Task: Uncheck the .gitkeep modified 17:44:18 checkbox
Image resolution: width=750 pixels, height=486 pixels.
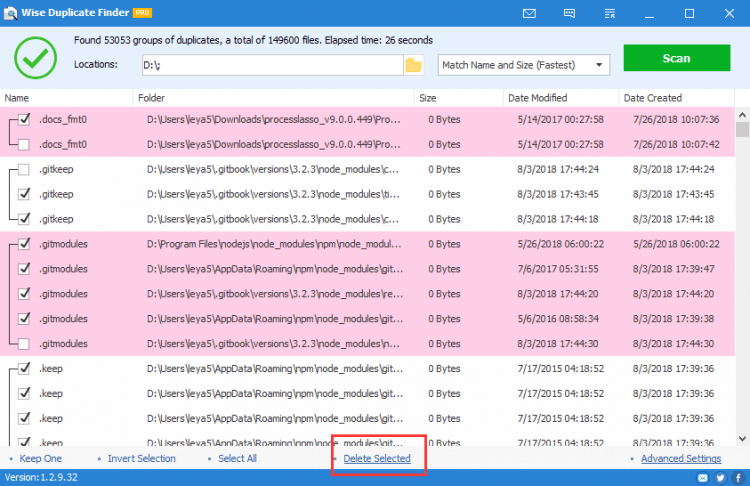Action: click(x=24, y=219)
